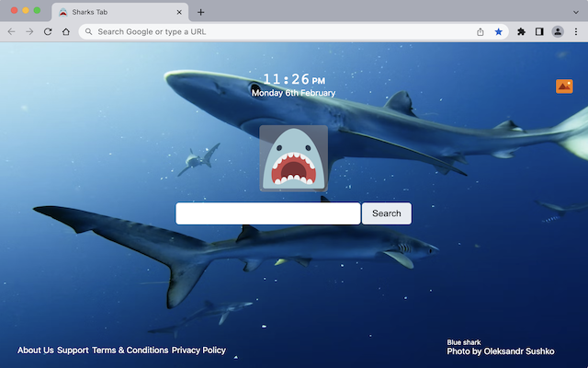
Task: Reload the current page
Action: pyautogui.click(x=48, y=32)
